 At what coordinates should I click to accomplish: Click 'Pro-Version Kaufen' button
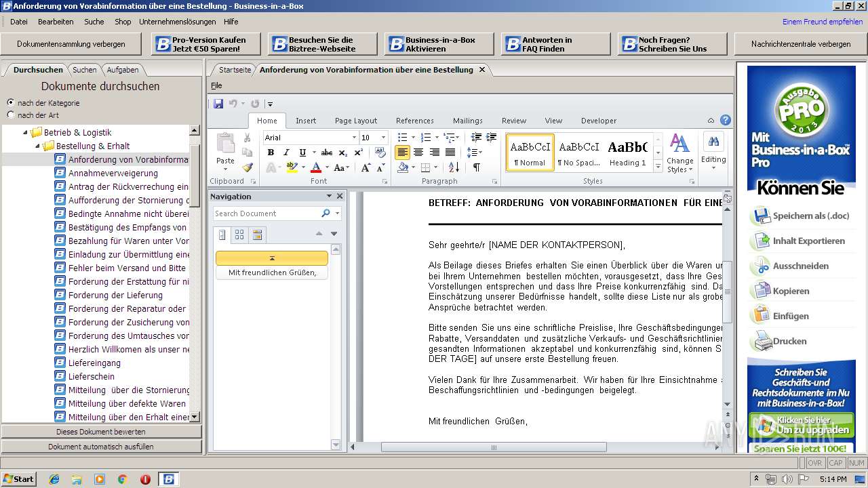(205, 44)
